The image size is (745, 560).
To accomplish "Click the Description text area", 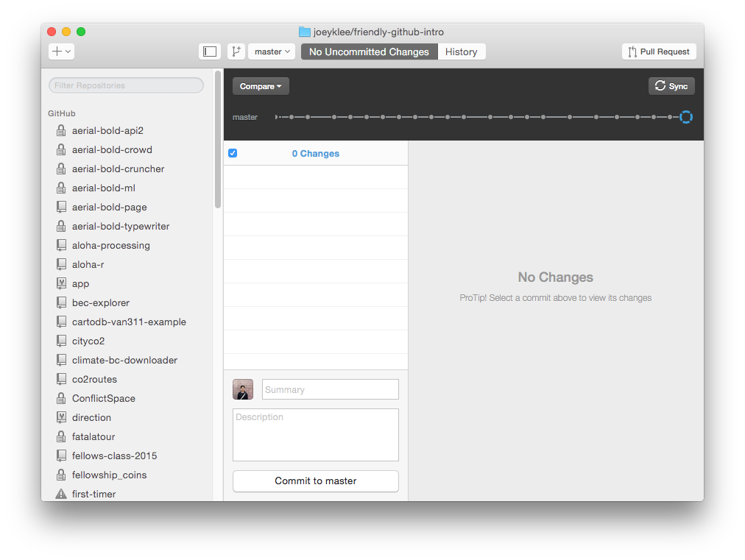I will coord(316,435).
